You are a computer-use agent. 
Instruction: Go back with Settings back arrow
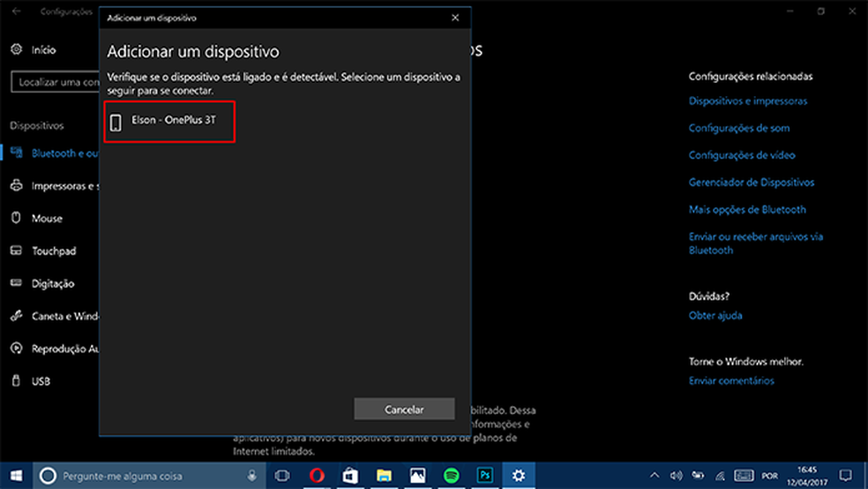[x=17, y=11]
